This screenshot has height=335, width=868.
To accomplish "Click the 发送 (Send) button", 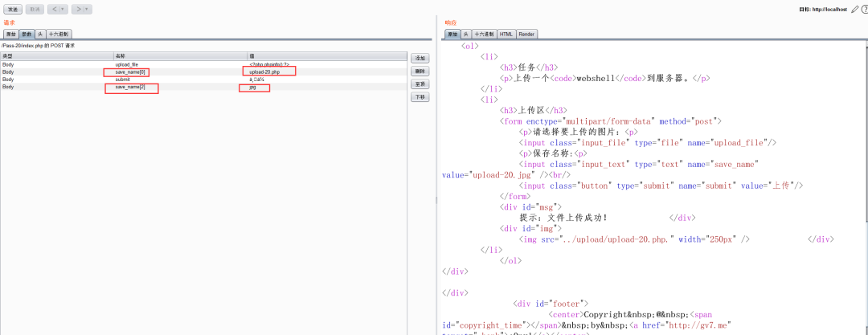I will point(13,9).
